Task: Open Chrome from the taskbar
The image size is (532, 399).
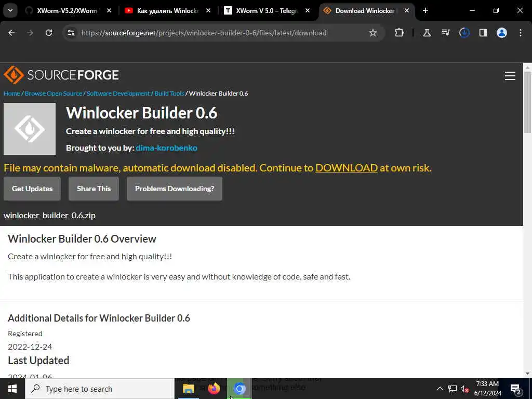Action: coord(239,389)
